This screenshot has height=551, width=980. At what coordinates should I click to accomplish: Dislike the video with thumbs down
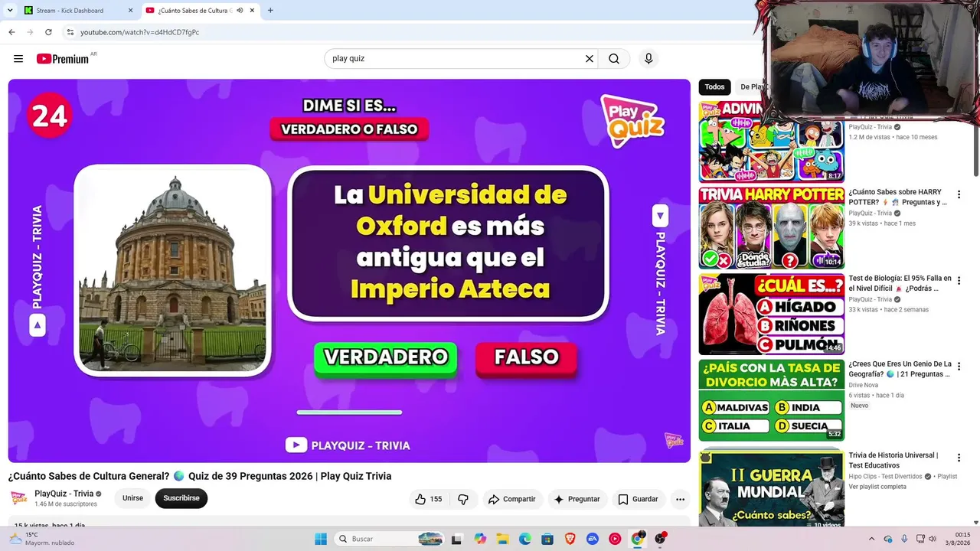[x=463, y=499]
